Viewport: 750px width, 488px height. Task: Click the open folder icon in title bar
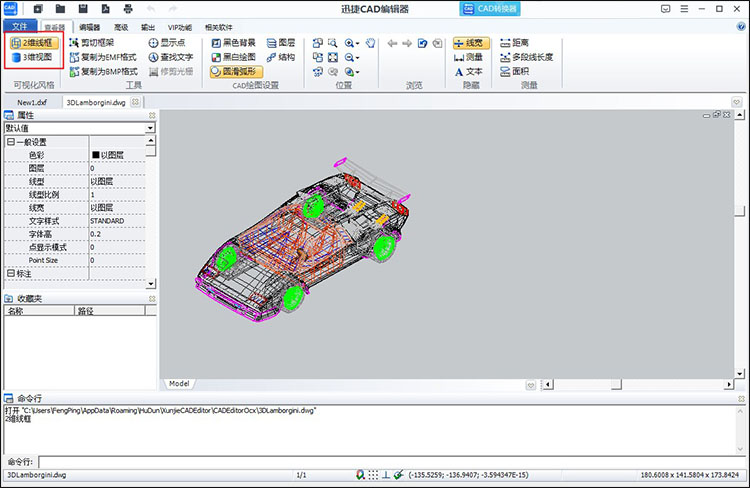(x=60, y=9)
